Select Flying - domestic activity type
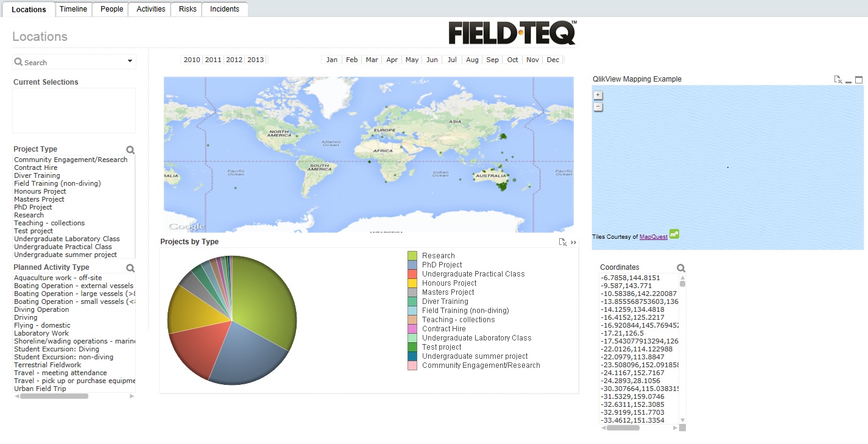Image resolution: width=868 pixels, height=444 pixels. (42, 325)
